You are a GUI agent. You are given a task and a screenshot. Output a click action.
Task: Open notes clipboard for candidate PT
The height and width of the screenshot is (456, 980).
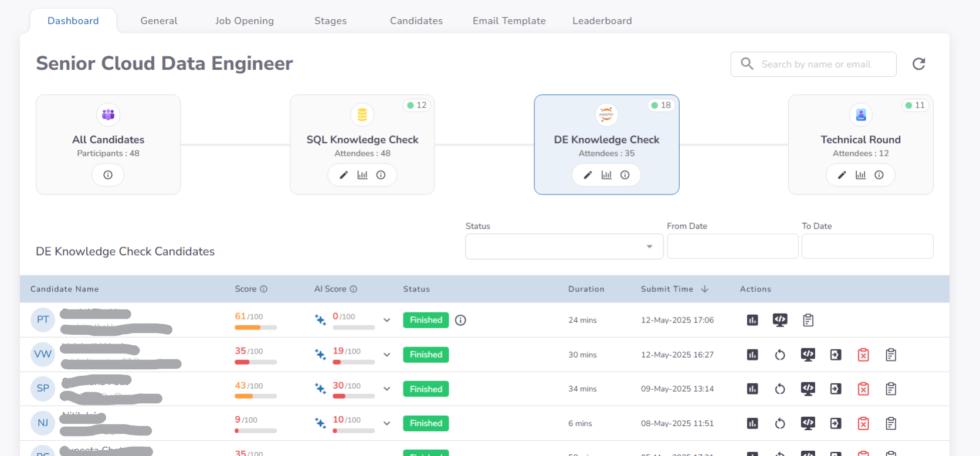tap(808, 320)
